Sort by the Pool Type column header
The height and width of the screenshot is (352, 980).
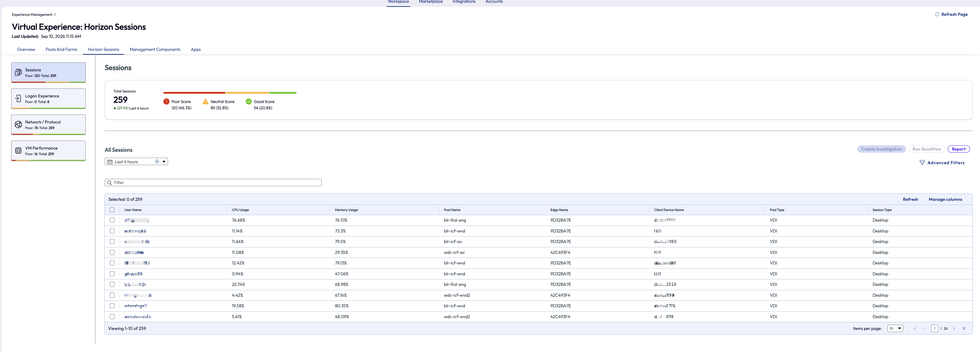point(777,210)
